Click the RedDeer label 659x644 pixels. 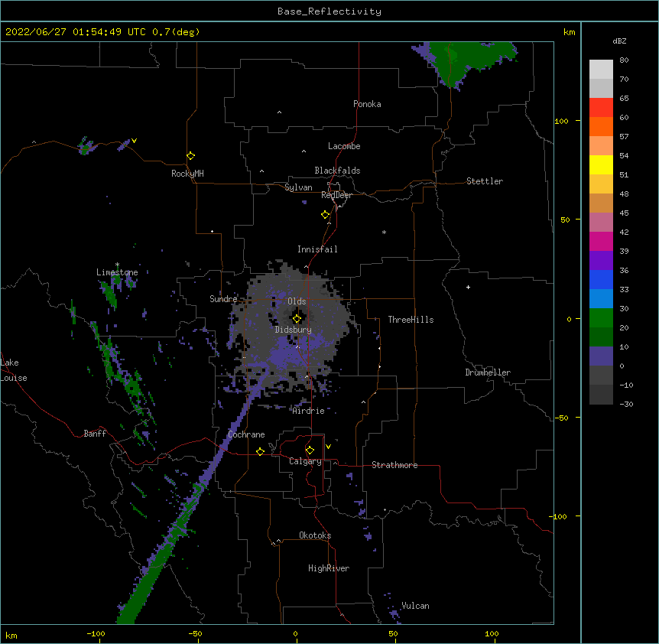[336, 195]
